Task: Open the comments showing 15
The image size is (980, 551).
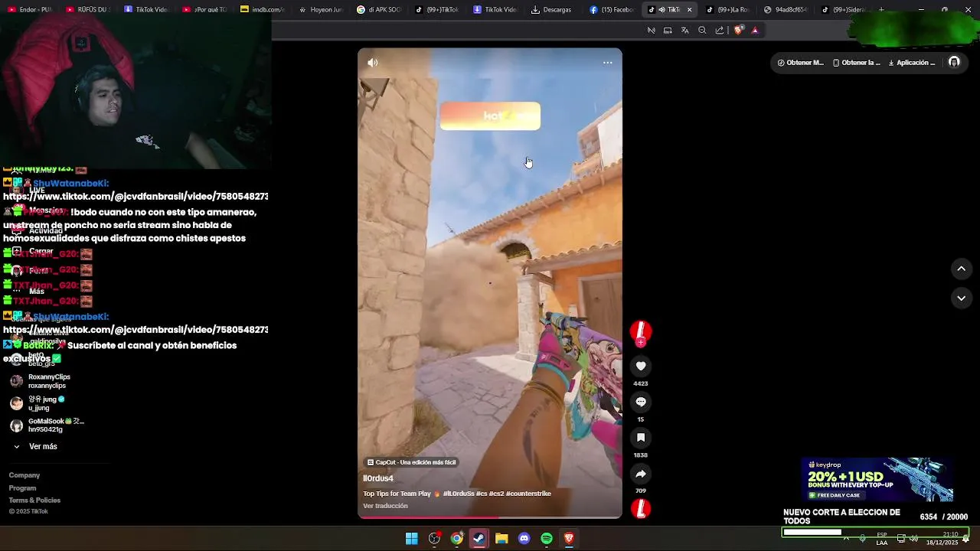Action: pyautogui.click(x=641, y=402)
